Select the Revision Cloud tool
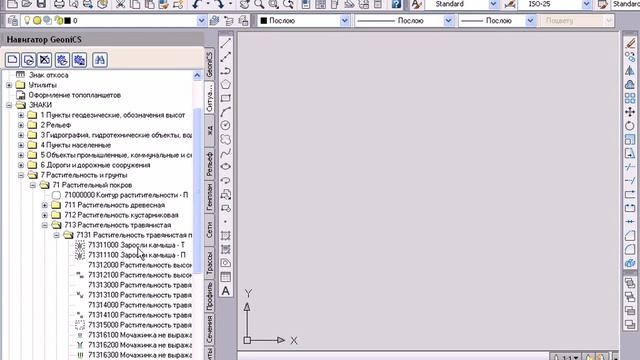 coord(226,140)
